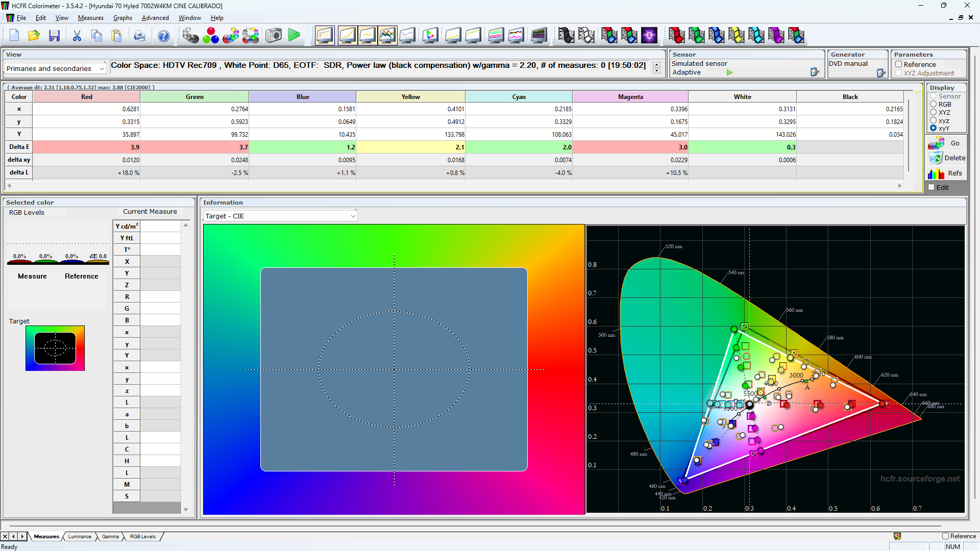Open the Measures menu
The width and height of the screenshot is (980, 551).
pyautogui.click(x=90, y=17)
